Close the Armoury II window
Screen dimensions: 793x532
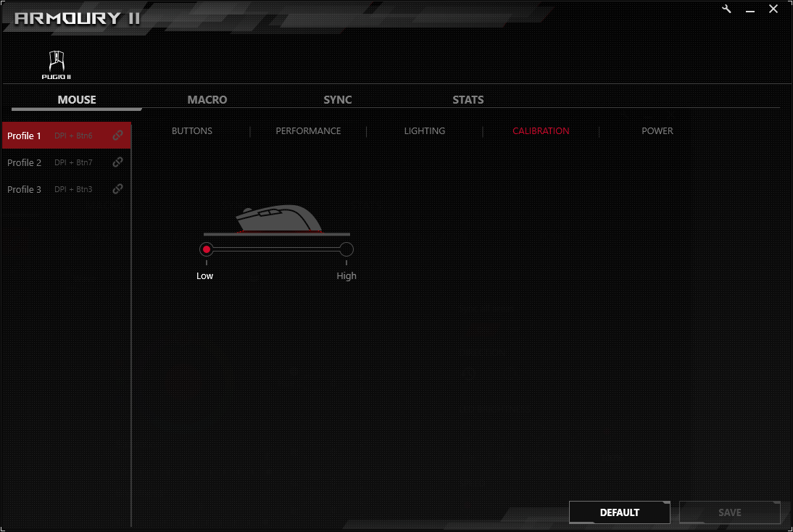tap(773, 9)
